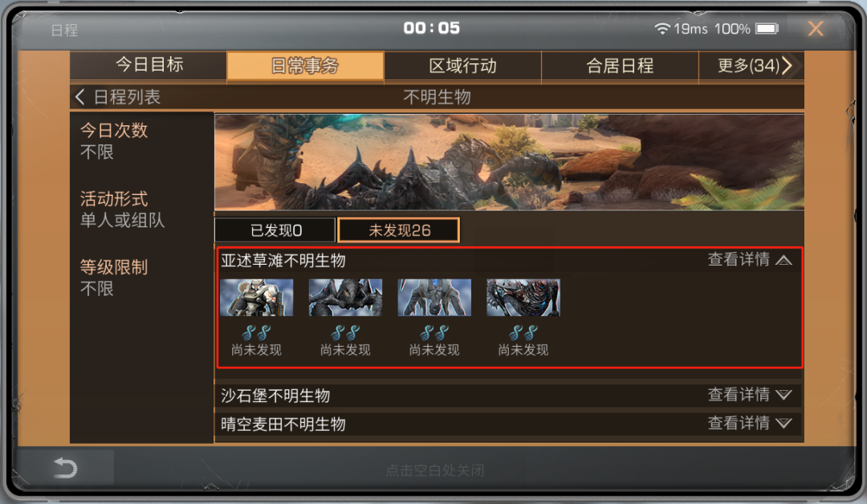The image size is (867, 504).
Task: Click the curved back arrow icon
Action: pyautogui.click(x=65, y=468)
